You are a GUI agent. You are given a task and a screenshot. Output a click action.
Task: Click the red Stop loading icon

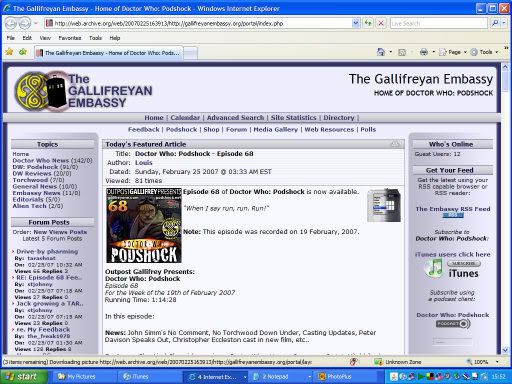pos(381,23)
